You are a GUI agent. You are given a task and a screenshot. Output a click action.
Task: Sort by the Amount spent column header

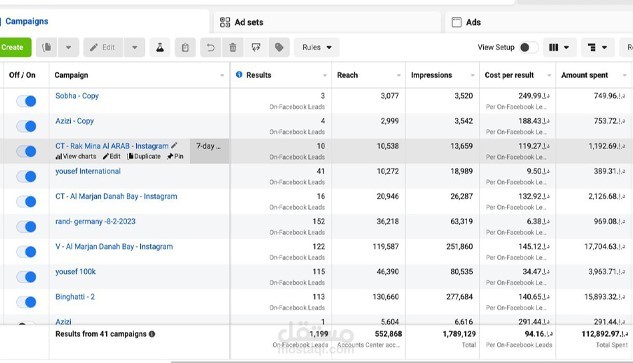[584, 75]
